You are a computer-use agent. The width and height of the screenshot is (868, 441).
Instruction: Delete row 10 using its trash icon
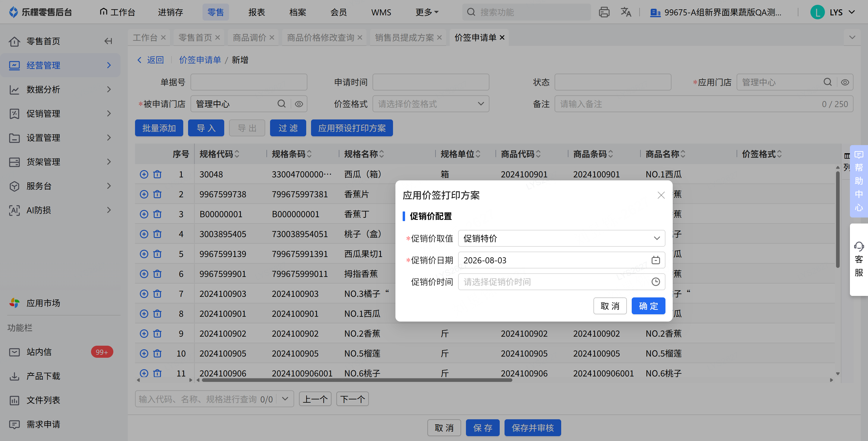(157, 353)
